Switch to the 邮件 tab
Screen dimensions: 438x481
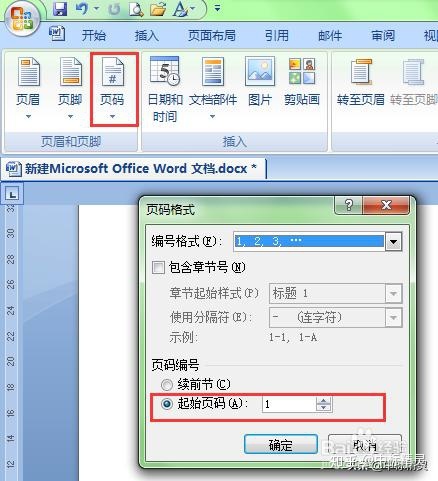tap(330, 35)
